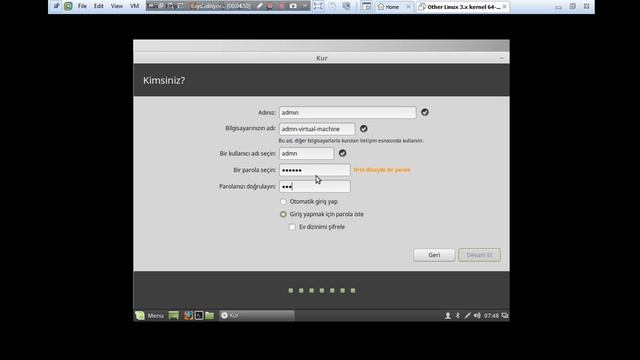Open the network connection tray icon
Screen dimensions: 640x360
(467, 316)
